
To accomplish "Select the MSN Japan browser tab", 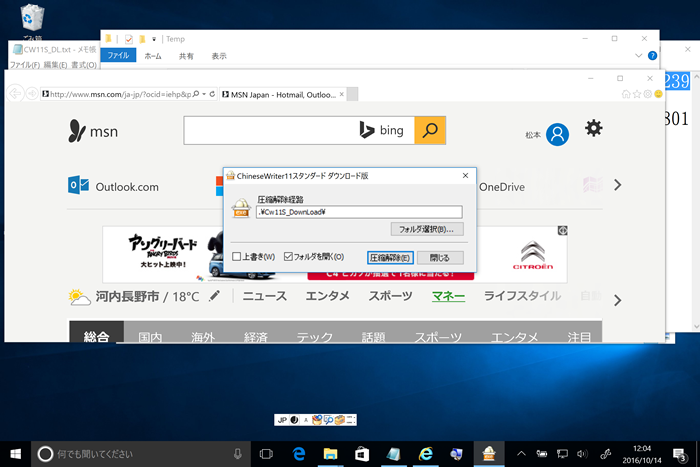I will click(283, 95).
